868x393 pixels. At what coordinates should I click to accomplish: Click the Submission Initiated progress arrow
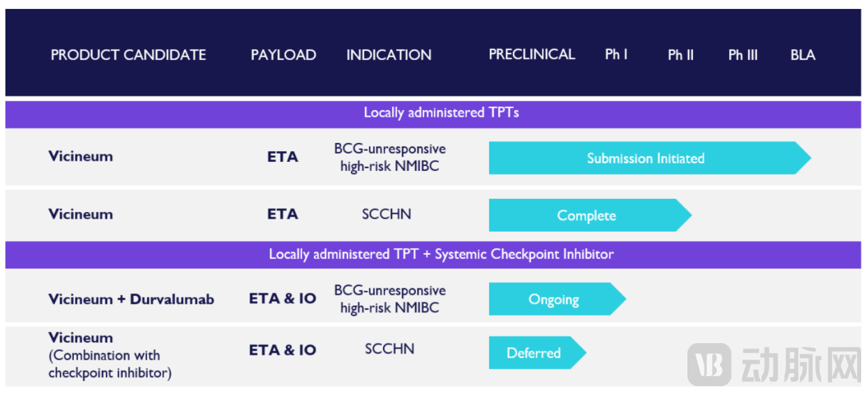point(645,159)
